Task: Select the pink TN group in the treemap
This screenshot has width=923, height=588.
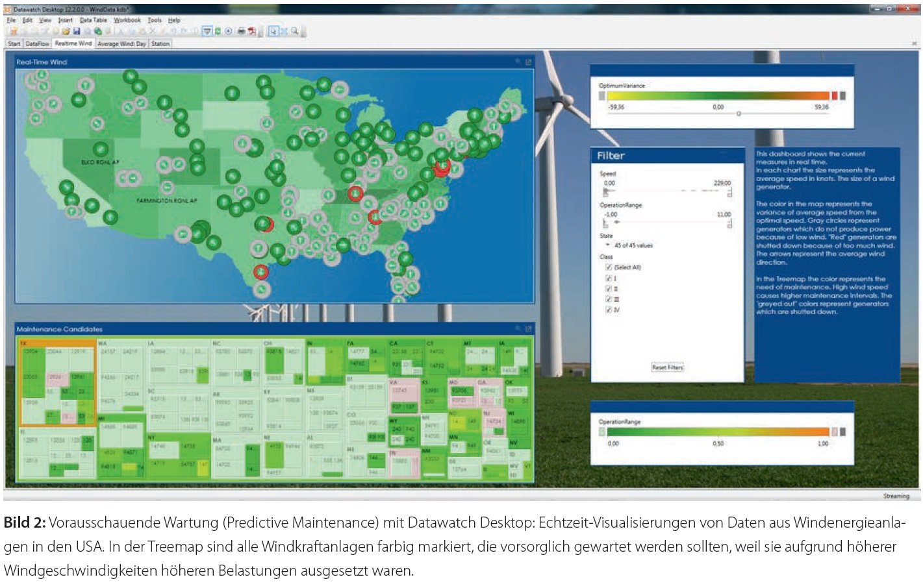Action: (x=404, y=463)
